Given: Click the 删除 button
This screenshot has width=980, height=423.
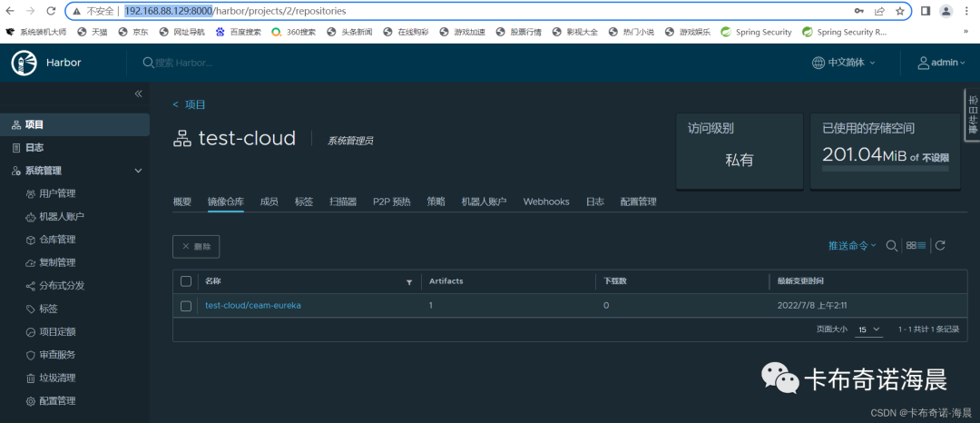Looking at the screenshot, I should pyautogui.click(x=196, y=246).
